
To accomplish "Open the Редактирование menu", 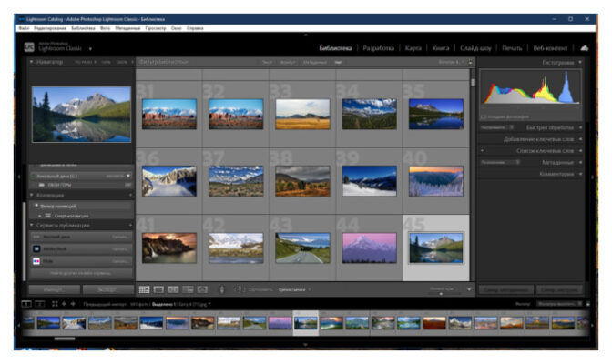I will 50,28.
